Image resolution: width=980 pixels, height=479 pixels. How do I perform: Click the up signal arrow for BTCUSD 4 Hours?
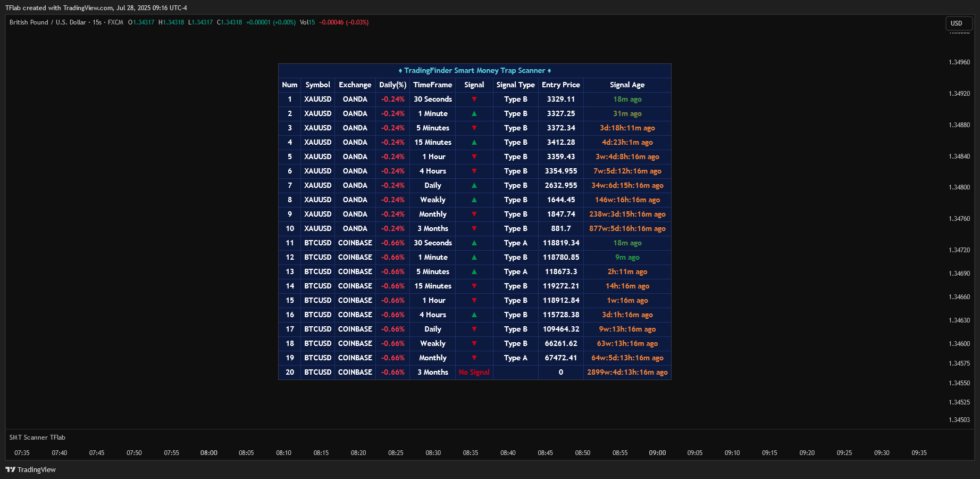point(474,315)
